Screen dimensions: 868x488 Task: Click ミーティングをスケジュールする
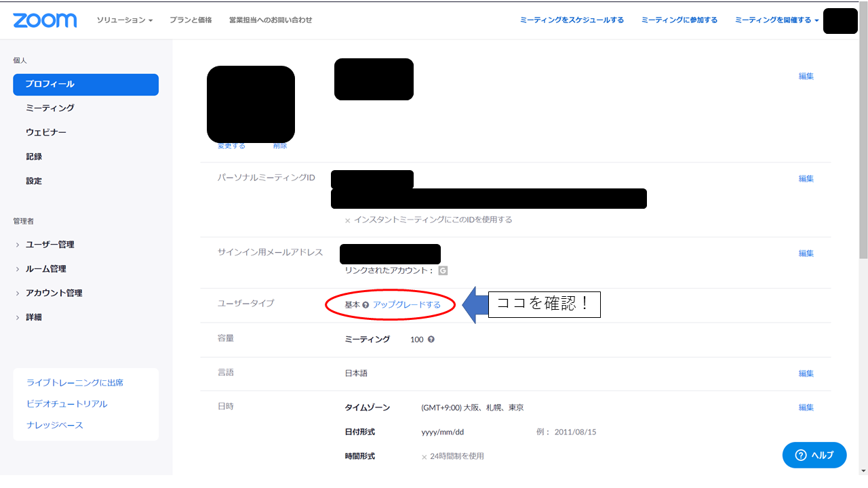coord(572,20)
